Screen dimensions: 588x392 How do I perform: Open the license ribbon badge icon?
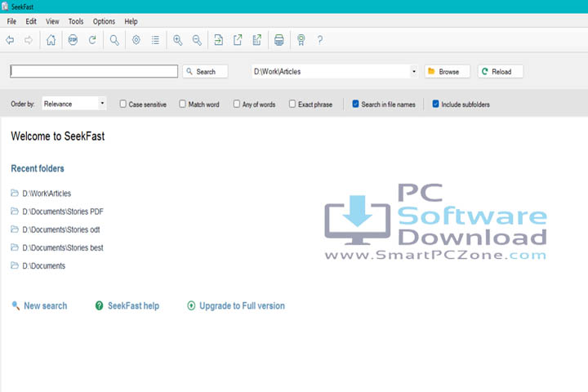(301, 40)
